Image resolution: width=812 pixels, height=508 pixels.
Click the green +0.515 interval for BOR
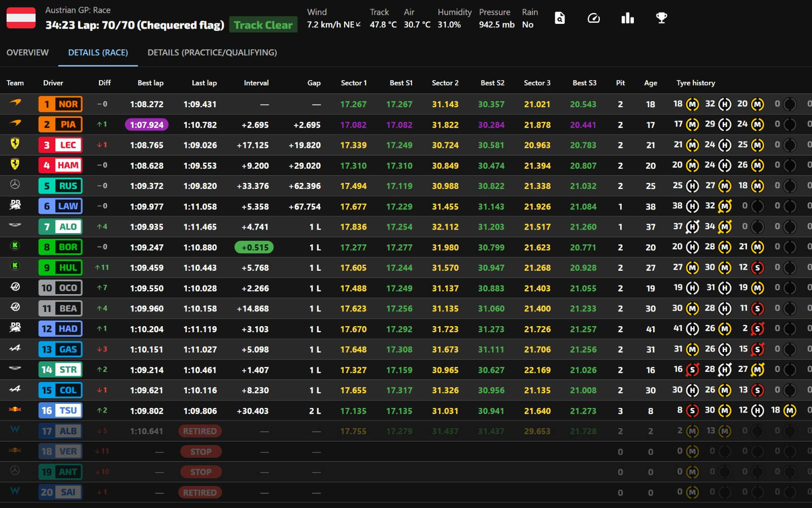pyautogui.click(x=254, y=247)
